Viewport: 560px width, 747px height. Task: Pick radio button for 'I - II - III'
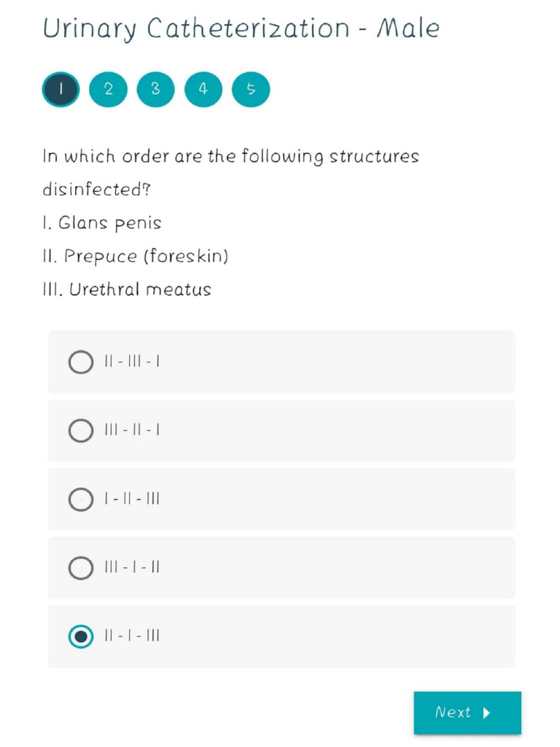coord(81,500)
